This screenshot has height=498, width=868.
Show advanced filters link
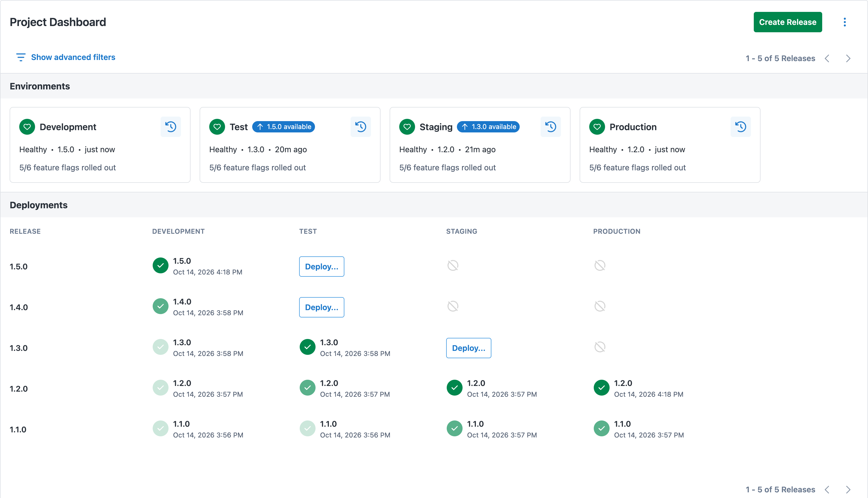[73, 57]
